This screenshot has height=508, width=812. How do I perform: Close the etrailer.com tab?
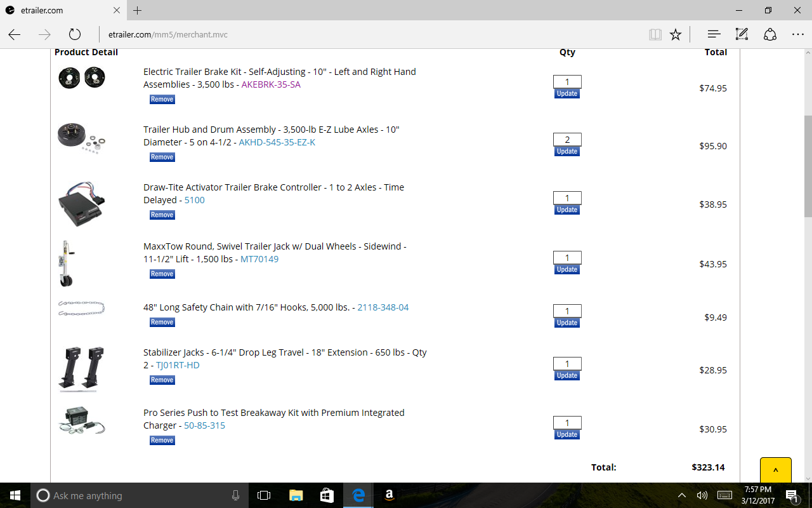pyautogui.click(x=117, y=10)
